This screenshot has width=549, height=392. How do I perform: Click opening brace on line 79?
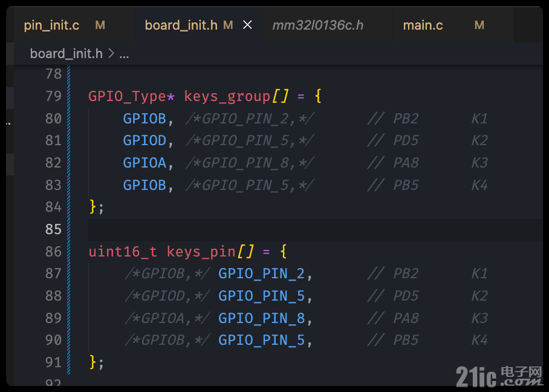(318, 96)
